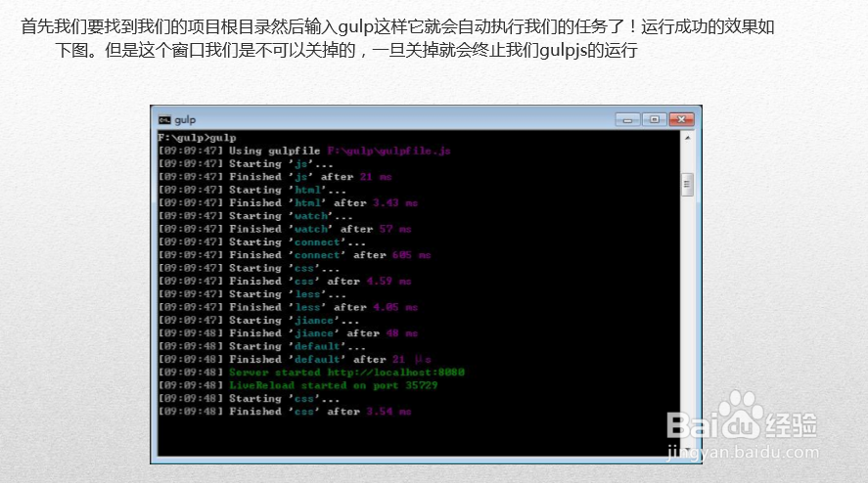
Task: Click the scrollbar up arrow in console
Action: tap(687, 138)
